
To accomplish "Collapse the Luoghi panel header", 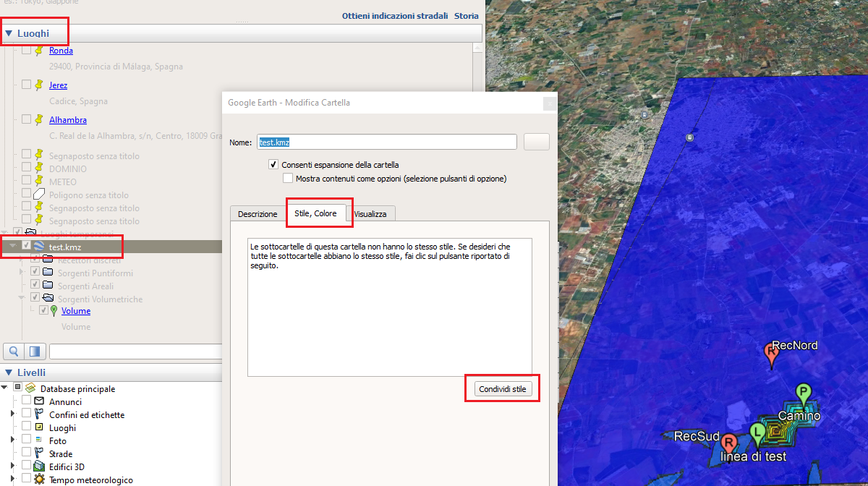I will (9, 33).
